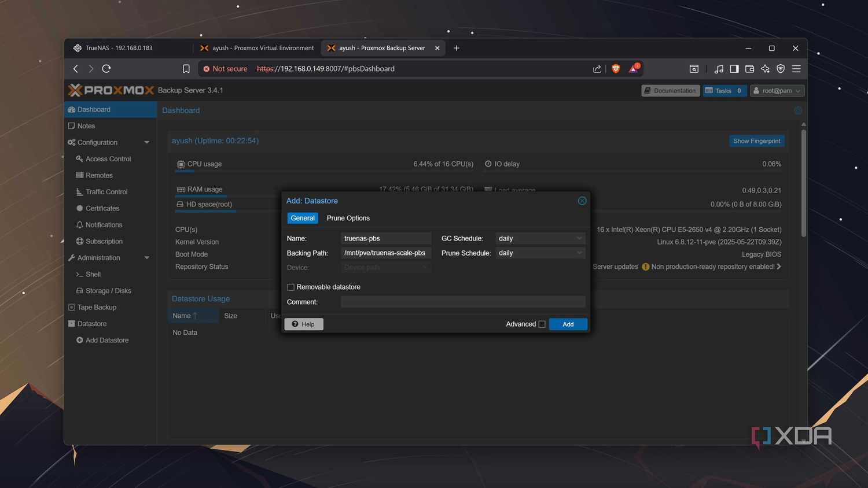Click the Not secure warning indicator
This screenshot has width=868, height=488.
tap(225, 69)
